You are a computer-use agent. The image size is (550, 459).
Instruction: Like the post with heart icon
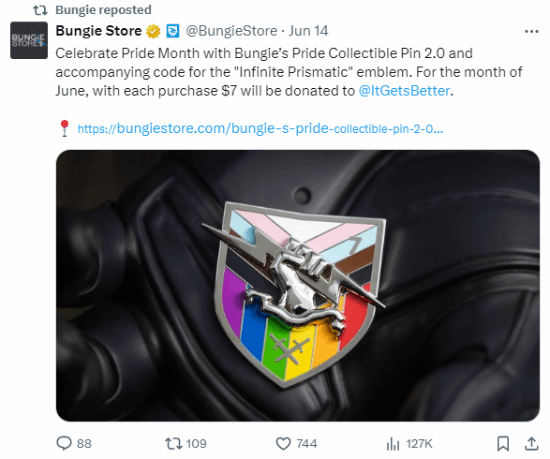click(283, 444)
